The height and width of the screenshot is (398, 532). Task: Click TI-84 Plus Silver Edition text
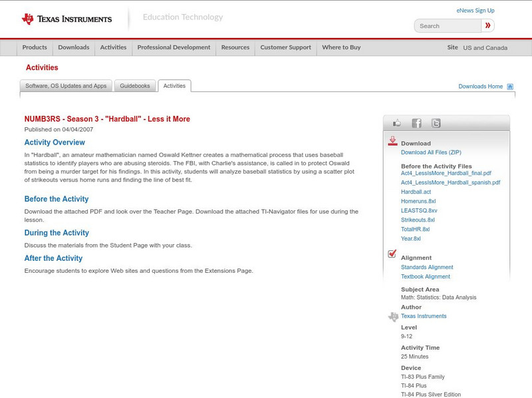pos(431,394)
